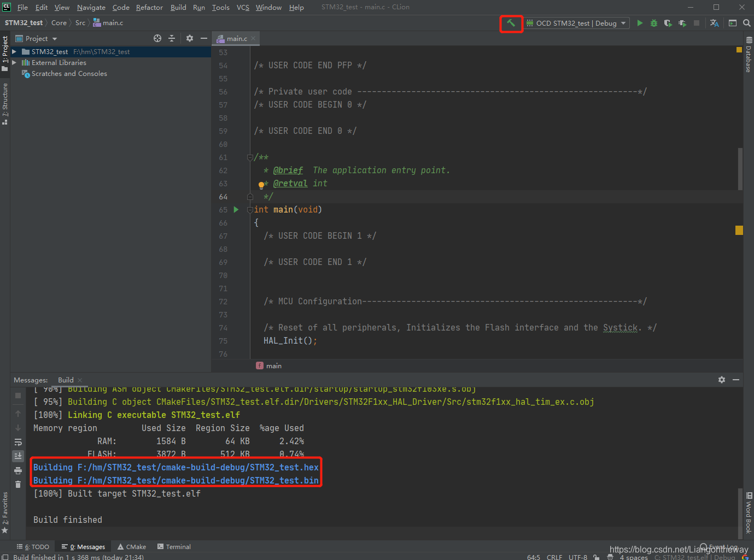Open the File menu
Screen dimensions: 754x560
[x=22, y=8]
